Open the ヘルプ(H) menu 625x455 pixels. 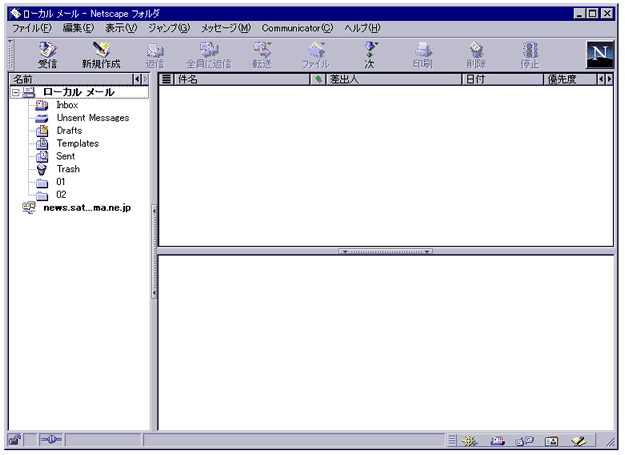point(362,28)
